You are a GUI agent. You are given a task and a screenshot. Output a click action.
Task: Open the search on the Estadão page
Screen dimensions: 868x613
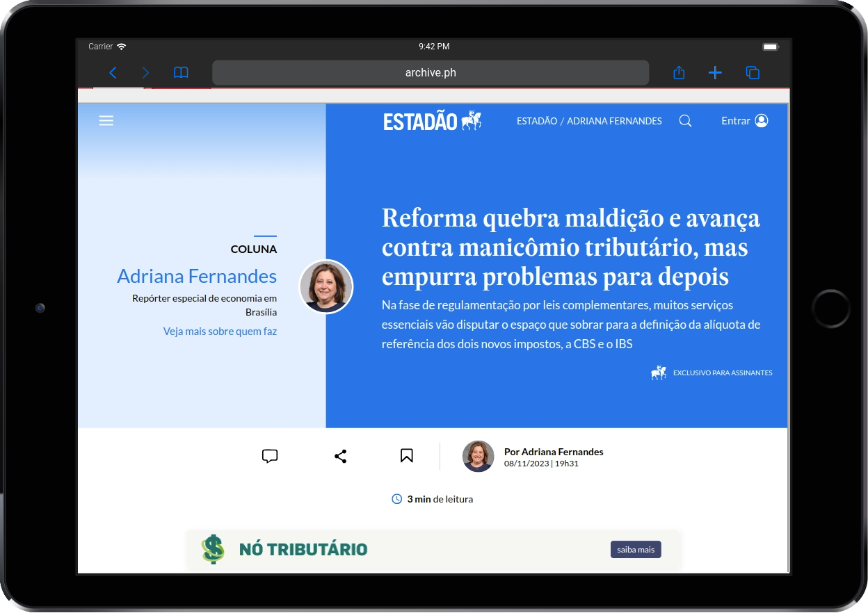tap(685, 120)
